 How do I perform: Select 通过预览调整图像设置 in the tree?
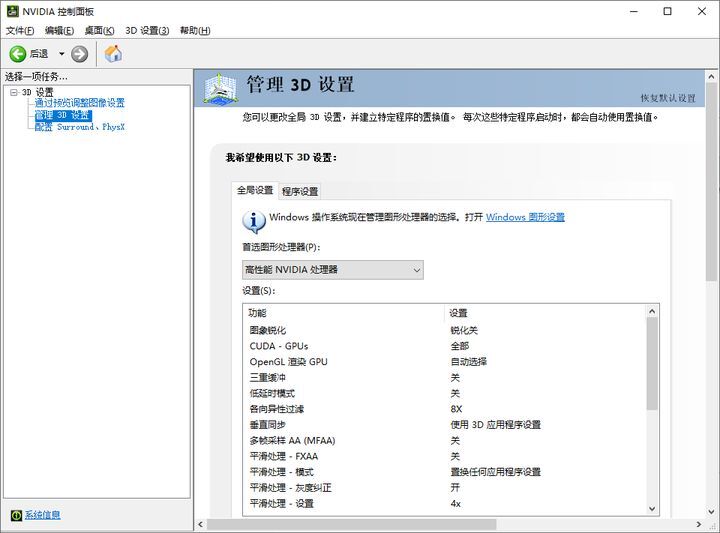79,103
